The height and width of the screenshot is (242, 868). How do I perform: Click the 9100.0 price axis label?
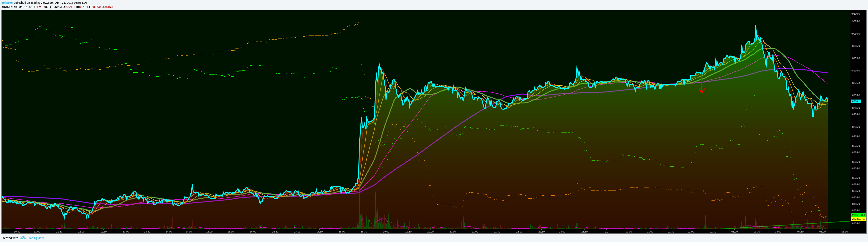pos(856,14)
